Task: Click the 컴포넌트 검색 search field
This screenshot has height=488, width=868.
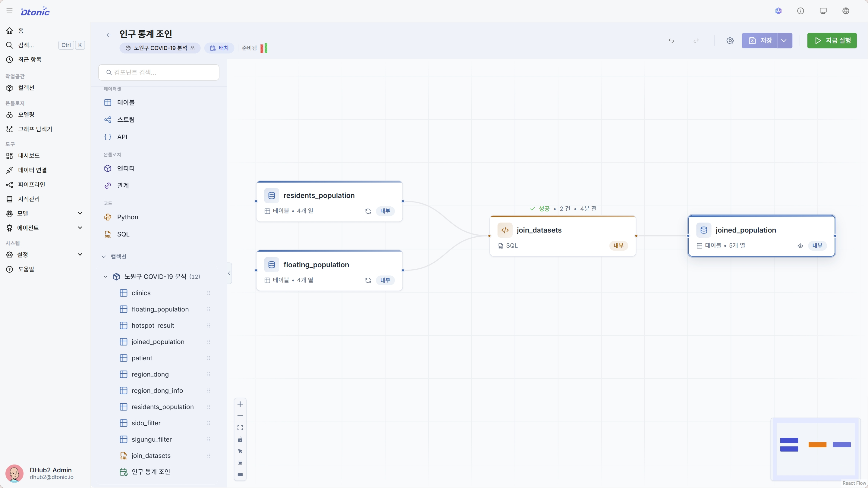Action: point(159,72)
